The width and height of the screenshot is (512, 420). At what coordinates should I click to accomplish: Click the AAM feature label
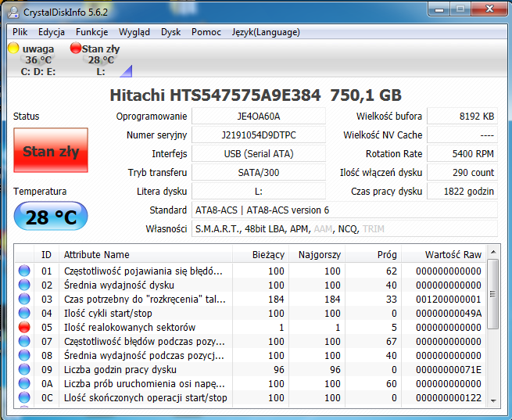coord(323,229)
